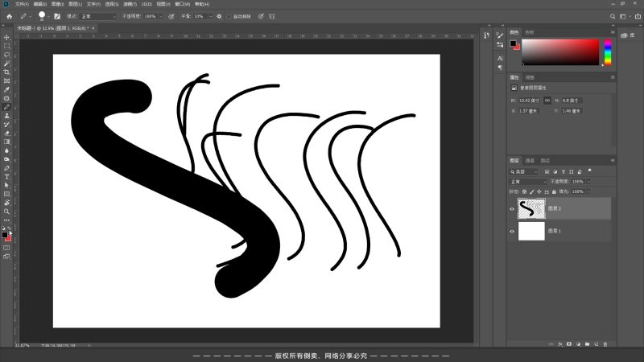
Task: Delete layer using the trash icon
Action: 606,343
